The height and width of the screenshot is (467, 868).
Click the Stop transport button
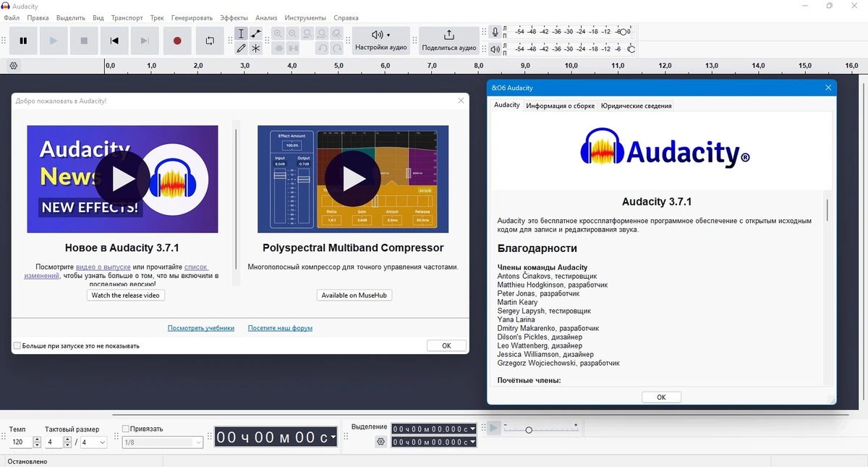click(84, 41)
